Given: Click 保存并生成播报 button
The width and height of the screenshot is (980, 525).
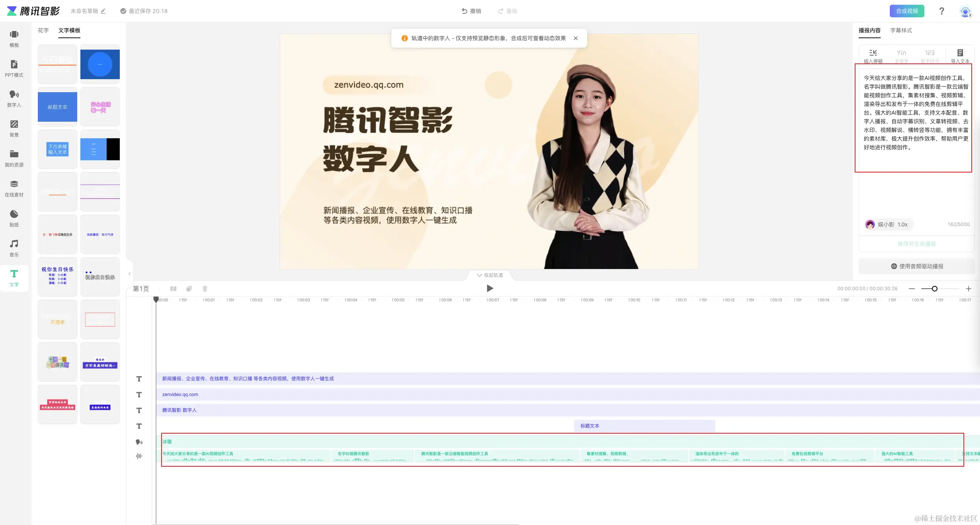Looking at the screenshot, I should [917, 244].
